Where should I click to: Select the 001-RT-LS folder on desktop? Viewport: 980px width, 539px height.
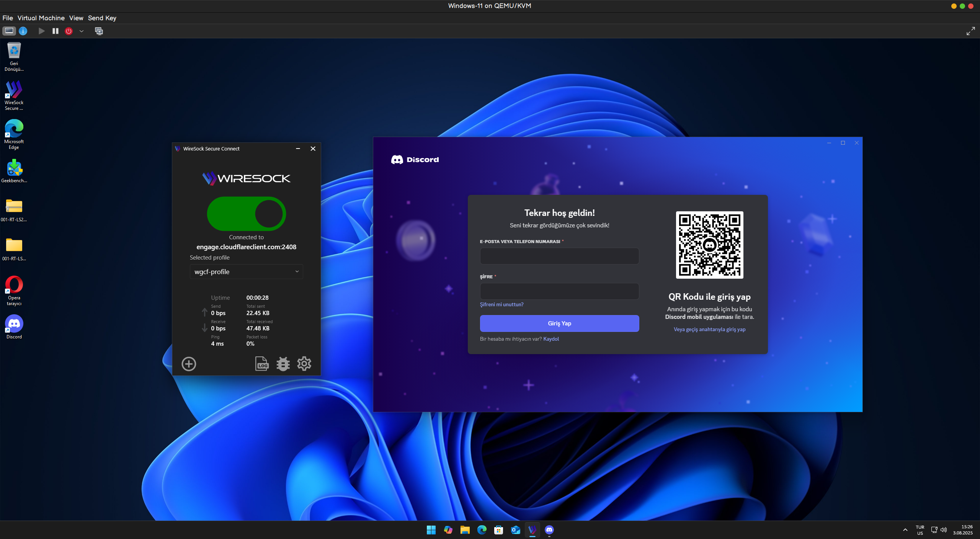tap(14, 249)
